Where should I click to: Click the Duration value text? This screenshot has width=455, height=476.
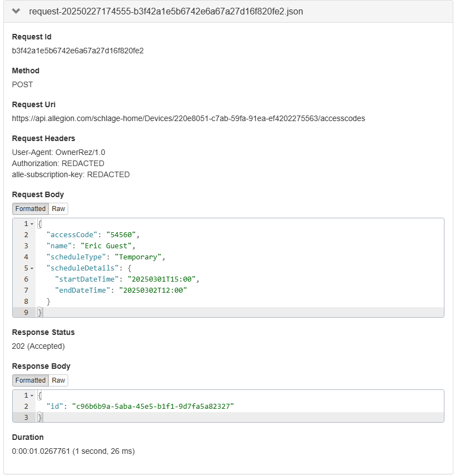click(x=73, y=451)
